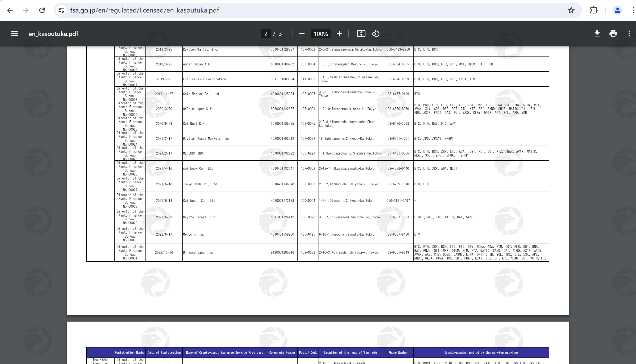Image resolution: width=636 pixels, height=364 pixels.
Task: Select LINE Xenesis Corporation name cell
Action: 225,79
